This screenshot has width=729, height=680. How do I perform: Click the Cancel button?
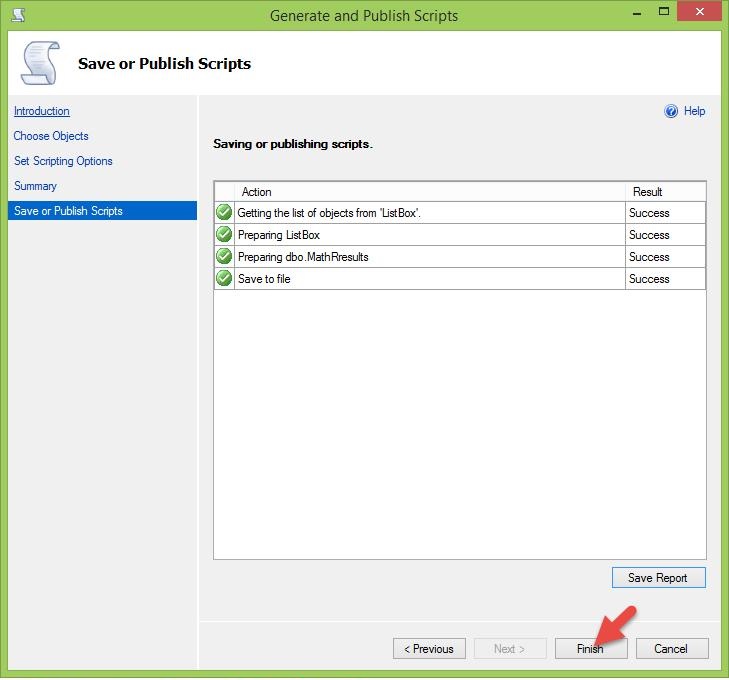click(672, 648)
